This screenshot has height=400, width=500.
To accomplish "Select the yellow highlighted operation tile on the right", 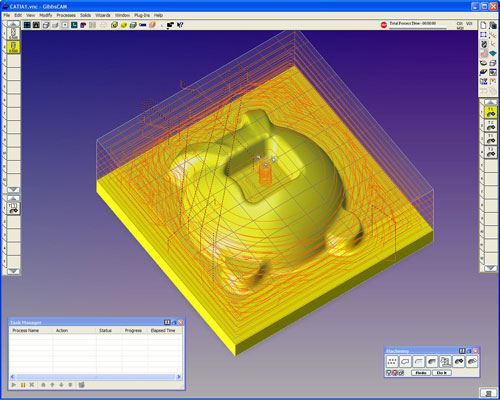I will pyautogui.click(x=490, y=112).
